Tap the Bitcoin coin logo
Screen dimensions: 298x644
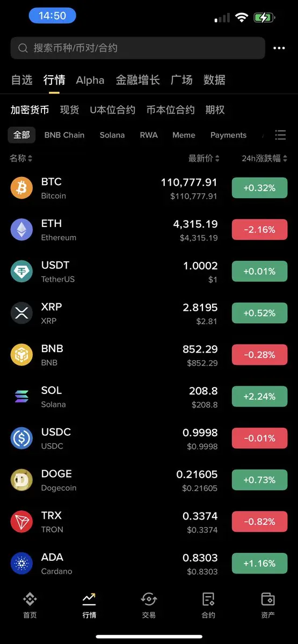point(21,188)
